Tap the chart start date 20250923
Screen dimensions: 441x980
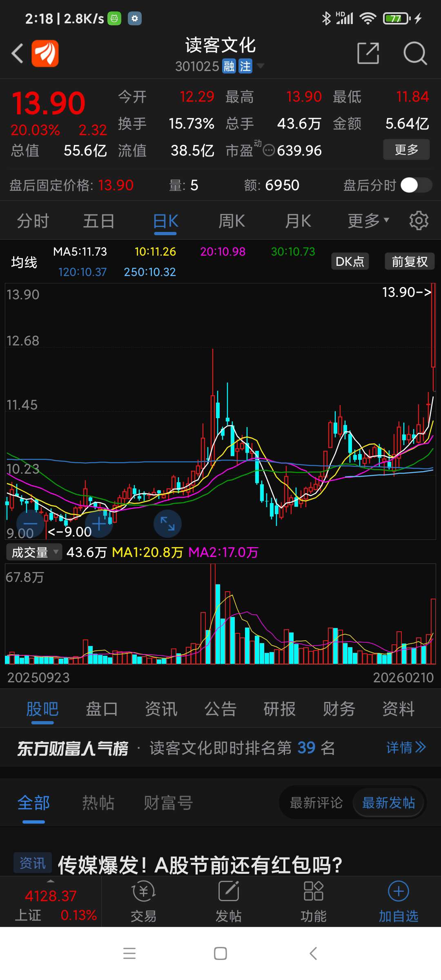point(38,677)
